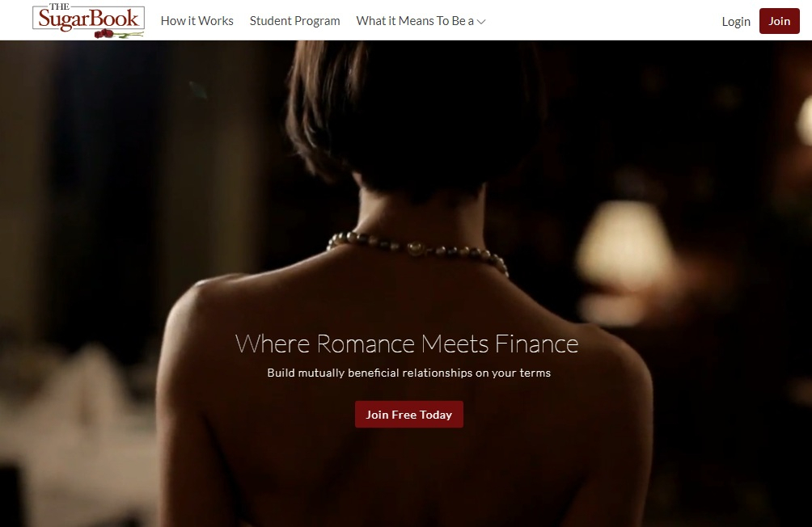812x527 pixels.
Task: Click the word THE above SugarBook
Action: click(x=60, y=6)
